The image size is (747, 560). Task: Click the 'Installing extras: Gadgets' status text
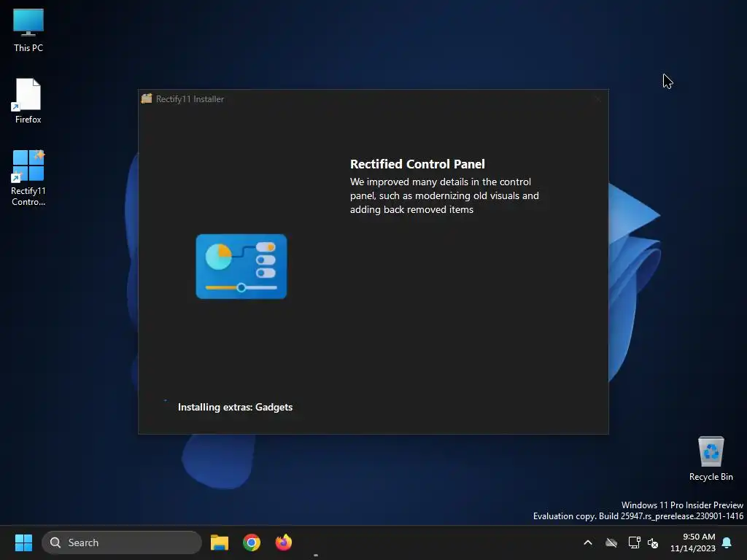pyautogui.click(x=235, y=407)
